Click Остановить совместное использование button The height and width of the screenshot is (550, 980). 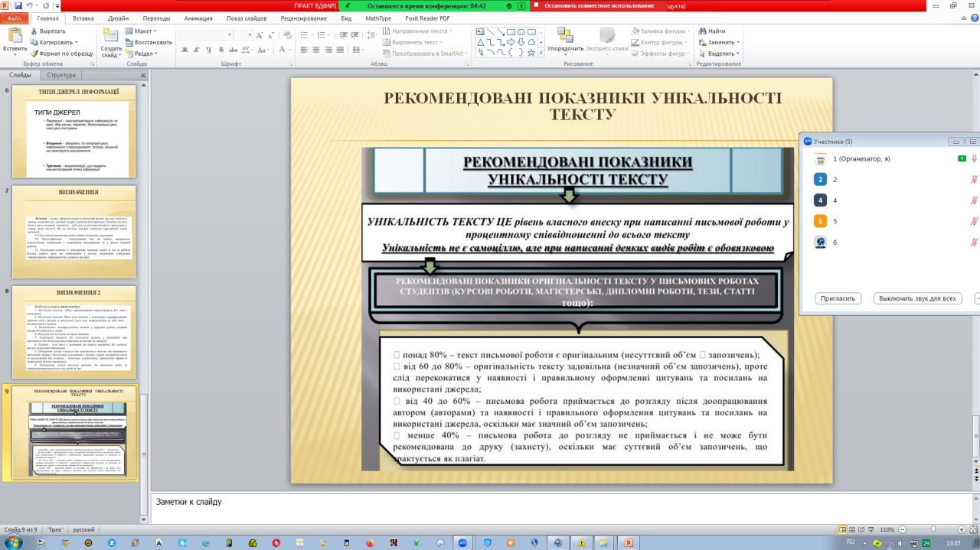pyautogui.click(x=599, y=5)
